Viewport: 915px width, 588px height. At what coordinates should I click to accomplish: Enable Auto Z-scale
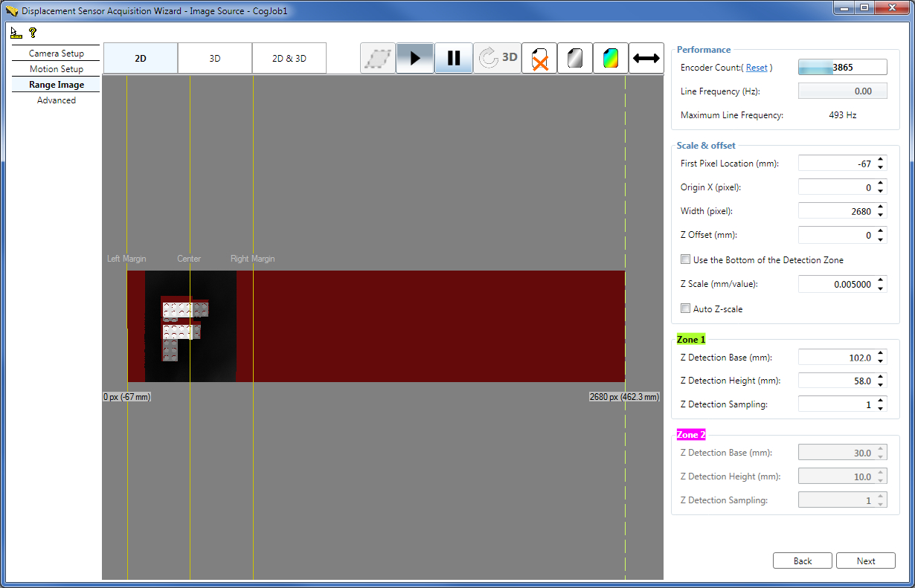coord(685,308)
